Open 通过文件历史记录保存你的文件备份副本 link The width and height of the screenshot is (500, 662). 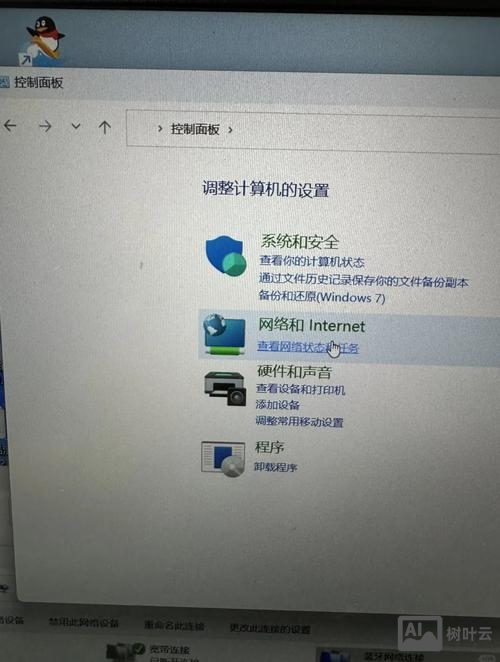coord(364,281)
